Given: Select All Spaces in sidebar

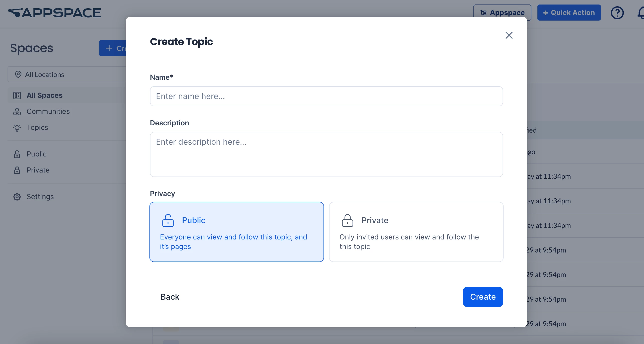Looking at the screenshot, I should tap(44, 96).
